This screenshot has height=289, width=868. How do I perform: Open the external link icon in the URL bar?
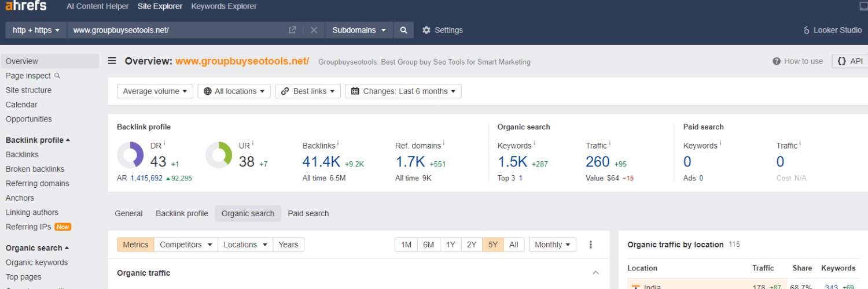tap(293, 30)
